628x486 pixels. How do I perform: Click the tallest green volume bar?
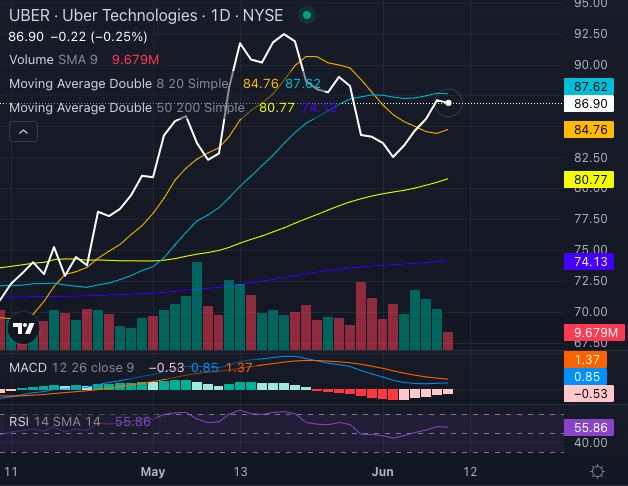[x=197, y=306]
